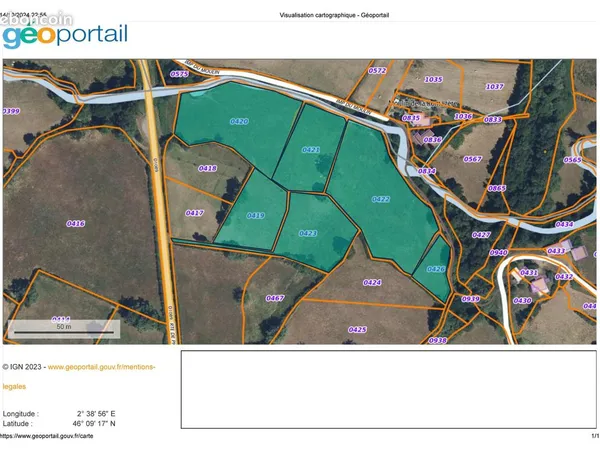Click the longitude value 2° 38' 56" E
600x450 pixels.
click(96, 414)
